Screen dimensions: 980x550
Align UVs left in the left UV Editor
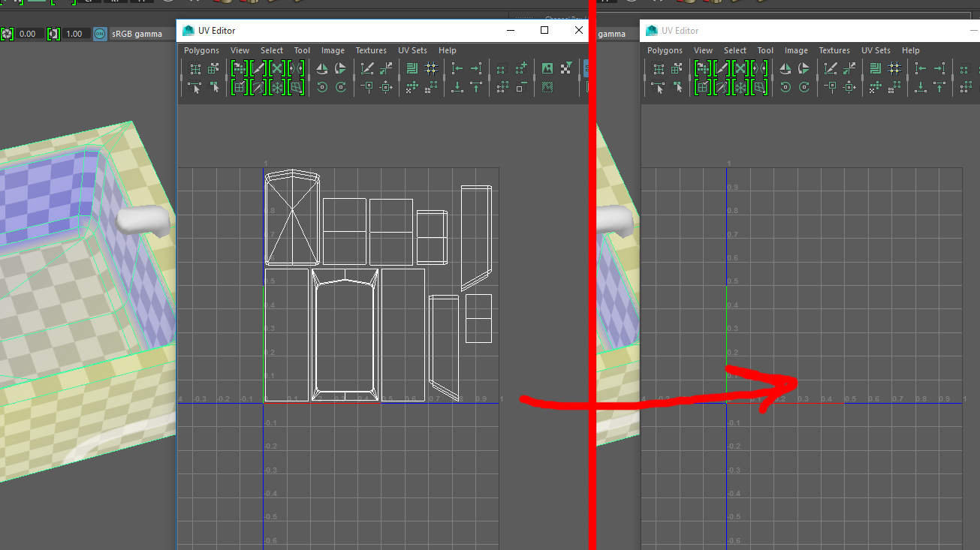tap(457, 69)
